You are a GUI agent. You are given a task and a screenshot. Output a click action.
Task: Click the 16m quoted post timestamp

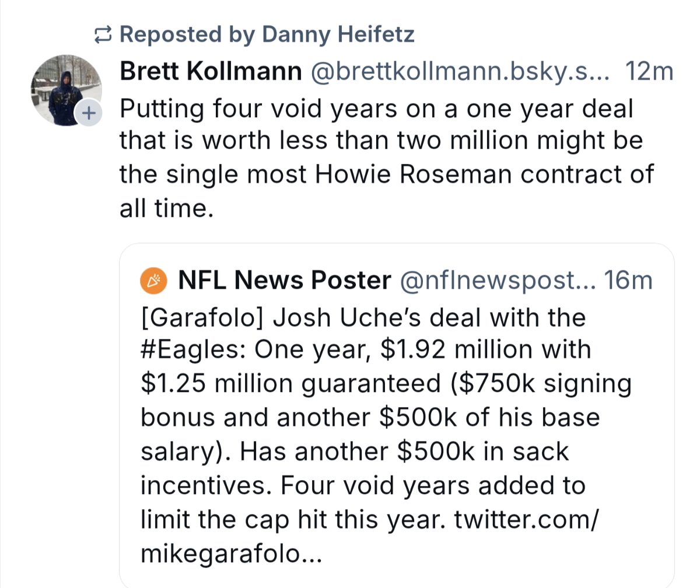[x=628, y=281]
